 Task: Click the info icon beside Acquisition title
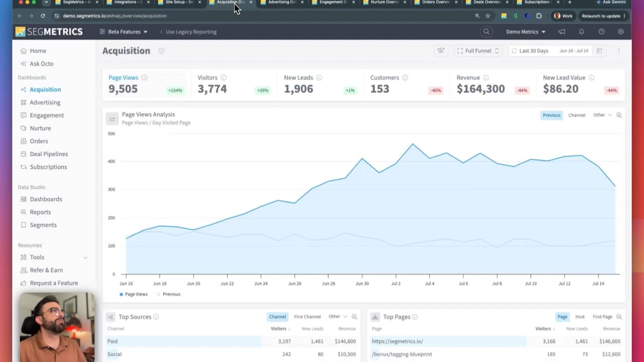coord(161,51)
